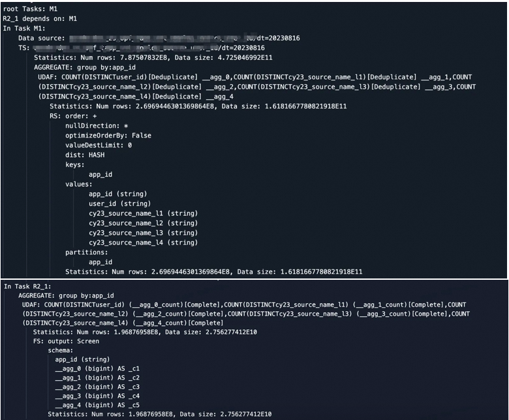509x420 pixels.
Task: Click the 'root Tasks: M1' line
Action: click(30, 9)
